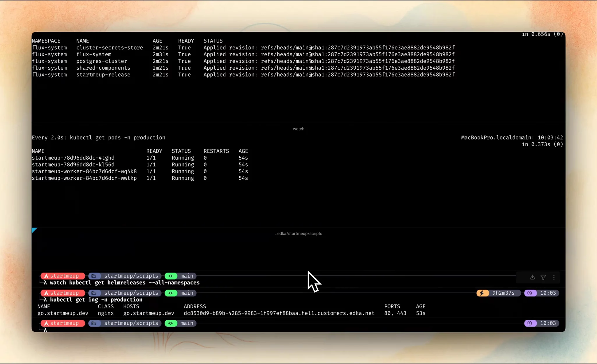Viewport: 597px width, 364px height.
Task: Click the red startmeup context badge at bottom
Action: coord(63,323)
